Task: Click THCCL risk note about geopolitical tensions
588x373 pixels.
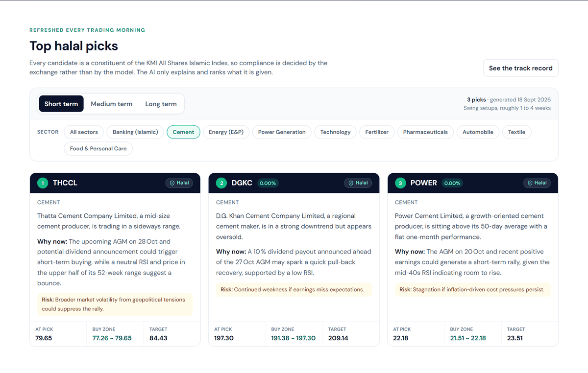Action: 115,304
